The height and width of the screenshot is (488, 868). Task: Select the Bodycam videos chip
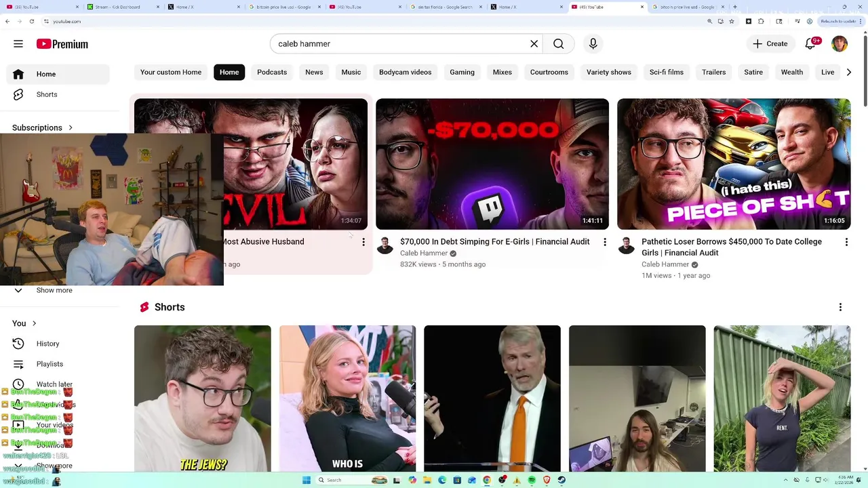406,72
